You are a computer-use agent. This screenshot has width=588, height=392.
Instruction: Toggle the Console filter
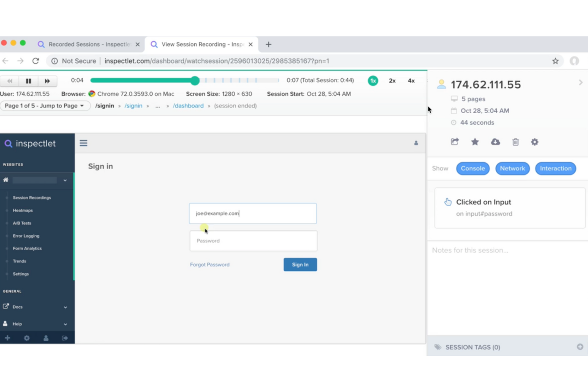[473, 168]
